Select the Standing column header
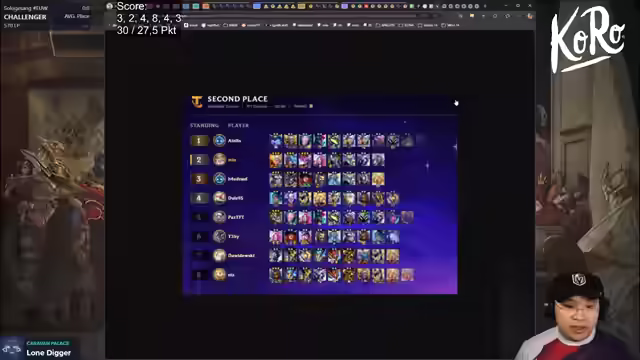The image size is (640, 360). (204, 125)
